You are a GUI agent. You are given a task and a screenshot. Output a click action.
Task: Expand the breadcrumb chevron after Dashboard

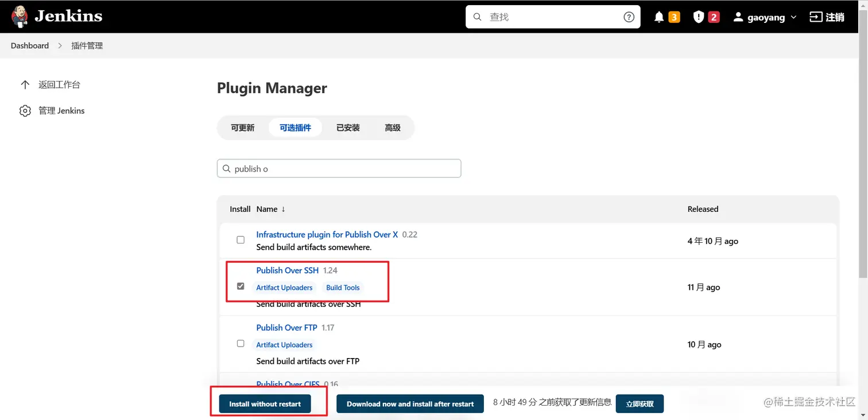(60, 46)
